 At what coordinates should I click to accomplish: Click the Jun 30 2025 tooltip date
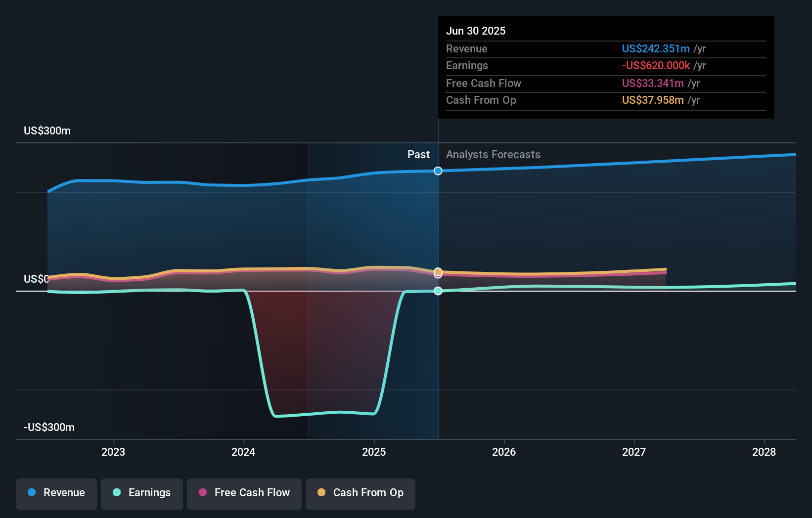[476, 31]
